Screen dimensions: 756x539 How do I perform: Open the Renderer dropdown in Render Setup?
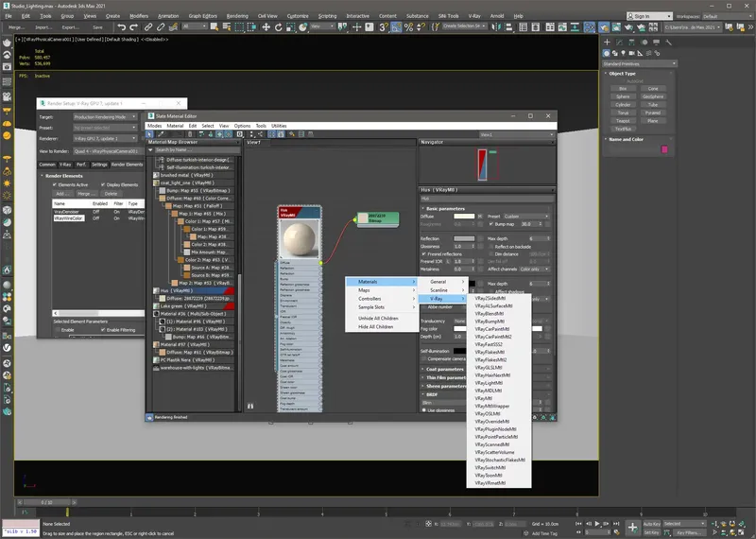pos(104,138)
